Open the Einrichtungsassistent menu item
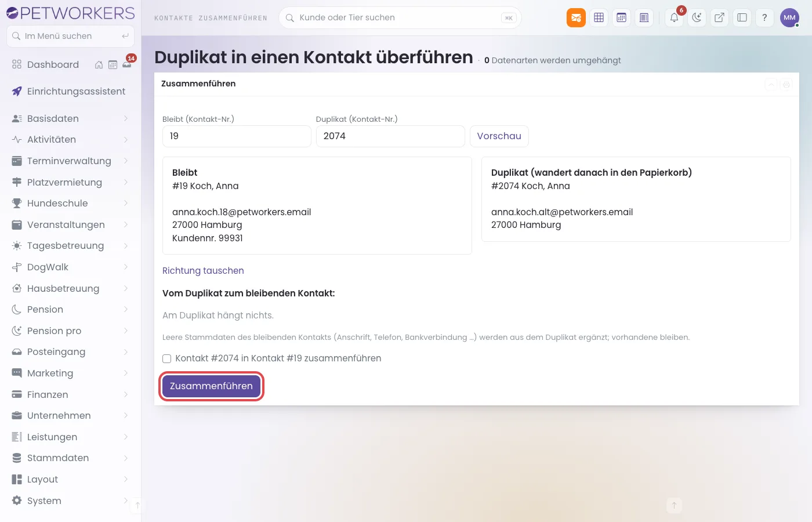 pos(70,91)
